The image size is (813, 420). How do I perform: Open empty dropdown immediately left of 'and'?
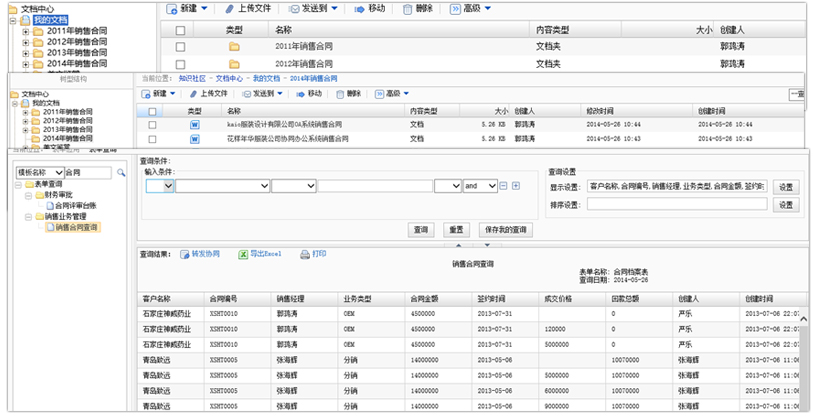coord(448,186)
